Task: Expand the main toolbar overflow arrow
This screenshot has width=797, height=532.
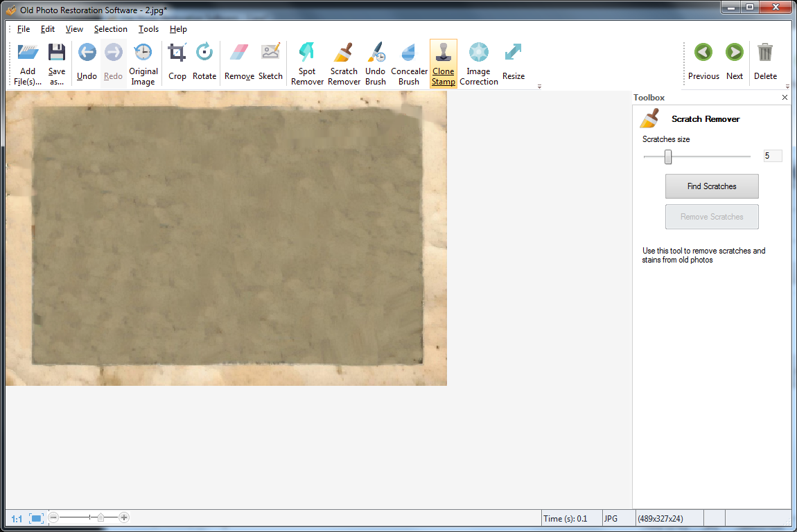Action: click(x=539, y=87)
